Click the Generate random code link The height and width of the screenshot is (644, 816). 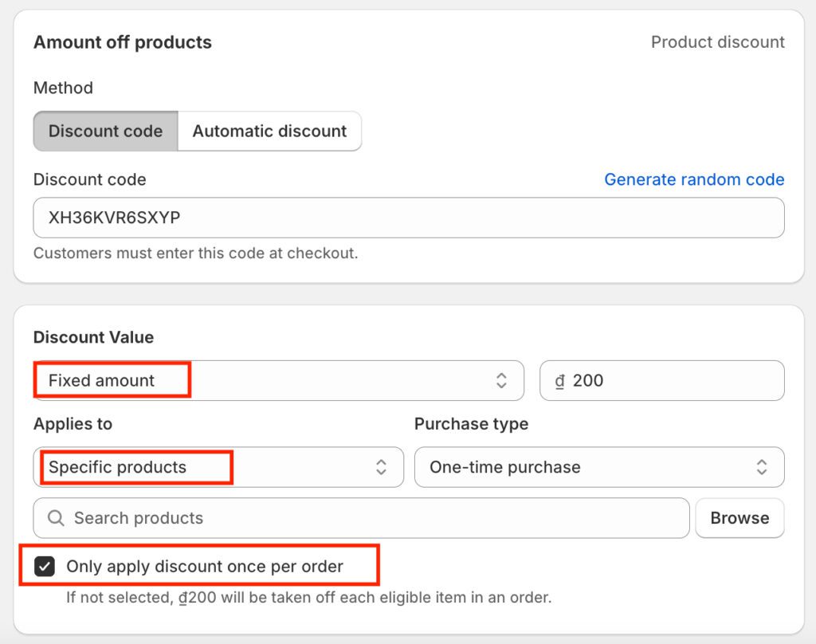click(694, 179)
